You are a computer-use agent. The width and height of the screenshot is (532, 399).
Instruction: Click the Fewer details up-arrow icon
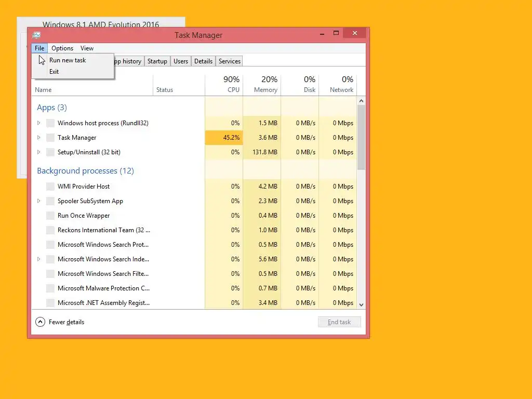pos(40,322)
